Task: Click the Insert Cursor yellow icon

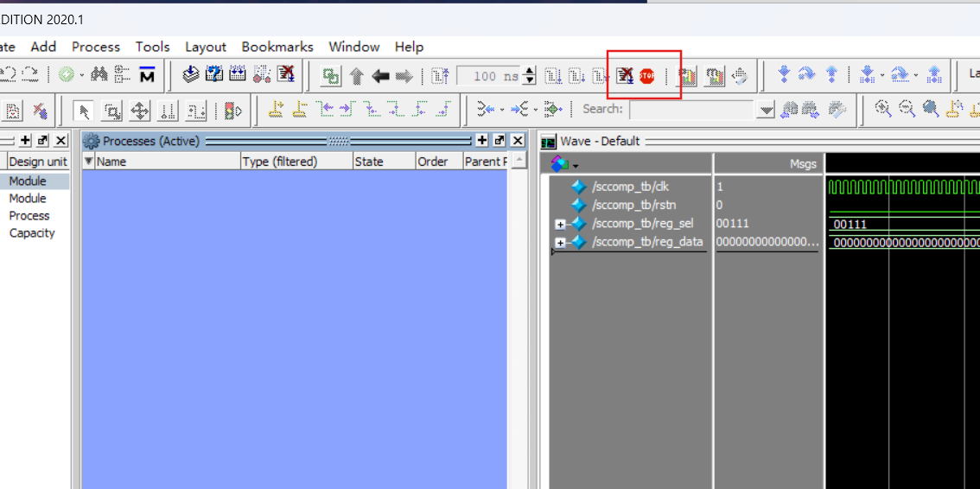Action: (x=276, y=110)
